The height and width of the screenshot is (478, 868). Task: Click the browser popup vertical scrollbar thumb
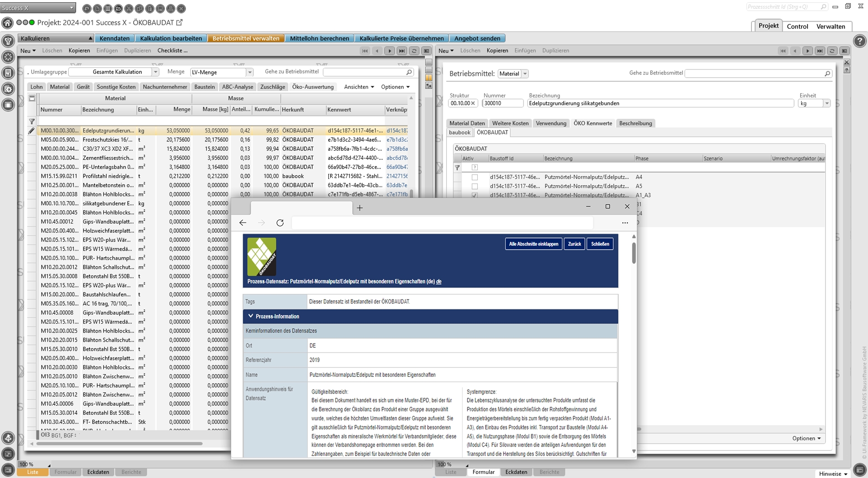(x=634, y=253)
